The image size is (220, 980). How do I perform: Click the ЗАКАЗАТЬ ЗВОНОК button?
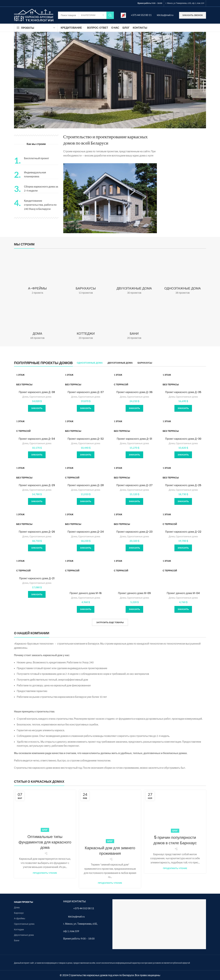pyautogui.click(x=193, y=15)
